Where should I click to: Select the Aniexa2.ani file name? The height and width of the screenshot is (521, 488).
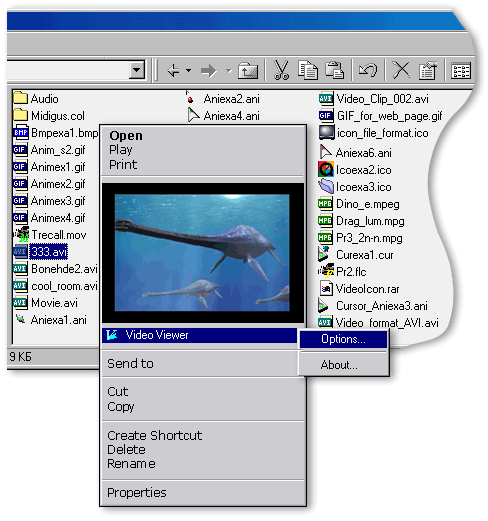tap(232, 99)
